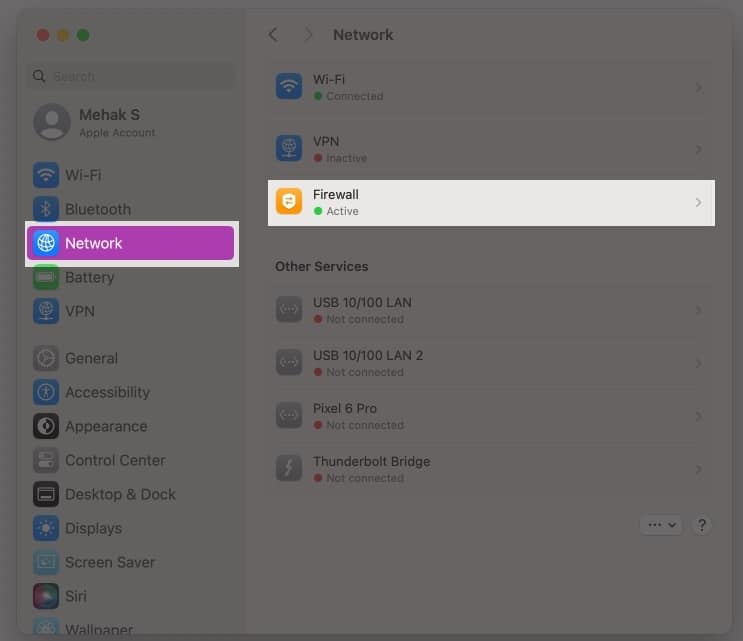The height and width of the screenshot is (641, 743).
Task: Open the help question mark button
Action: tap(702, 525)
